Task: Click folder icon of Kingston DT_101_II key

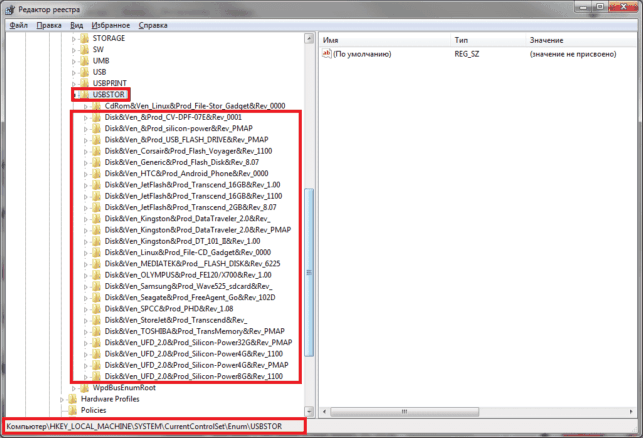Action: point(96,241)
